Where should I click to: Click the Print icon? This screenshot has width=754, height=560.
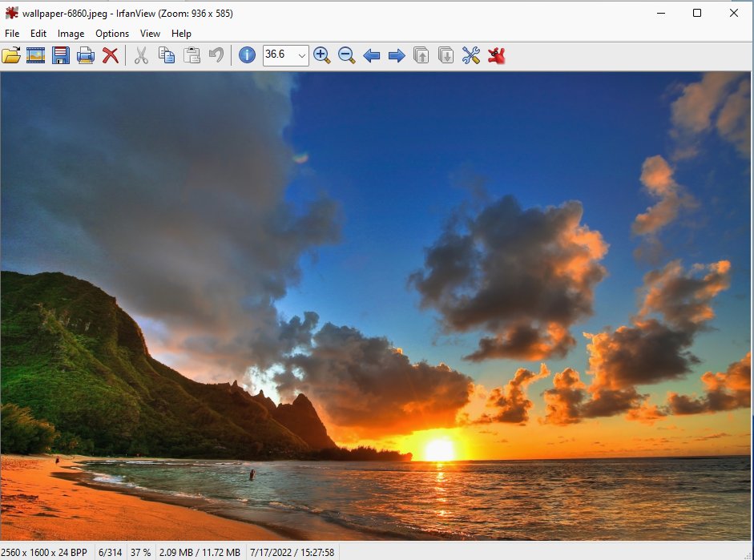click(x=86, y=55)
